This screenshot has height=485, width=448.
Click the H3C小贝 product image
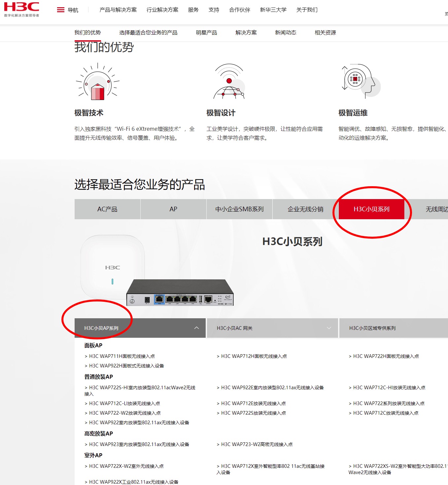157,271
